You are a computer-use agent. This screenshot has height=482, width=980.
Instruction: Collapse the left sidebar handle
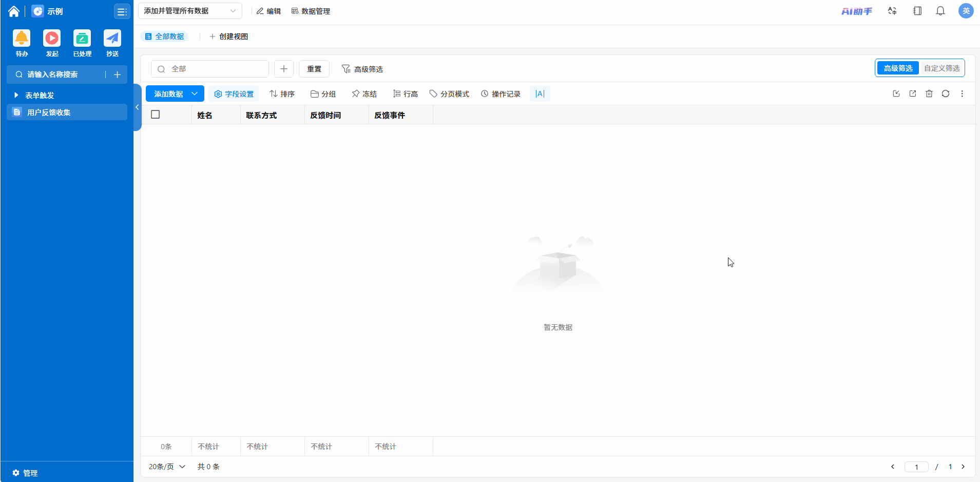point(137,107)
